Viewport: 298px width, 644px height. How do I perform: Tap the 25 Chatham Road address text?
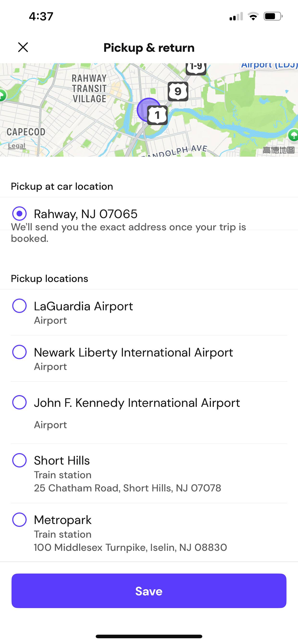[x=127, y=488]
